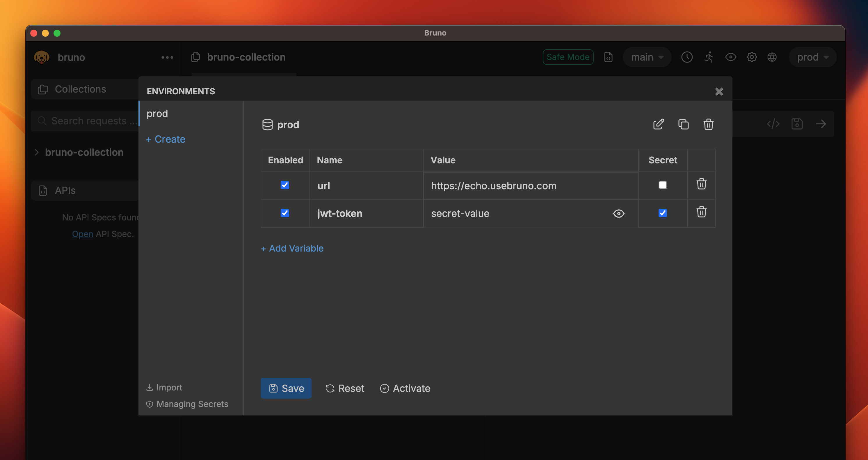
Task: Click the Add Variable link
Action: pos(292,248)
